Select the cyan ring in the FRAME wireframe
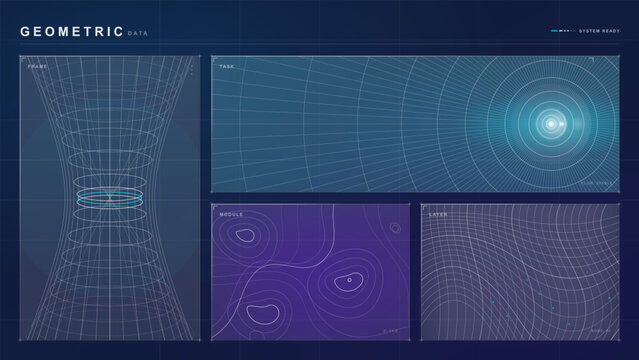 [110, 199]
